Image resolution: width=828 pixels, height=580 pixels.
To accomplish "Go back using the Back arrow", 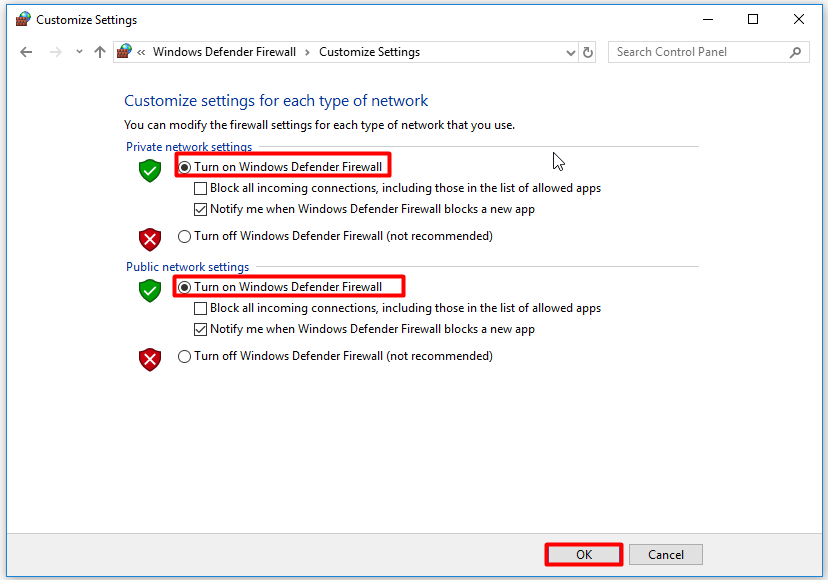I will point(26,52).
